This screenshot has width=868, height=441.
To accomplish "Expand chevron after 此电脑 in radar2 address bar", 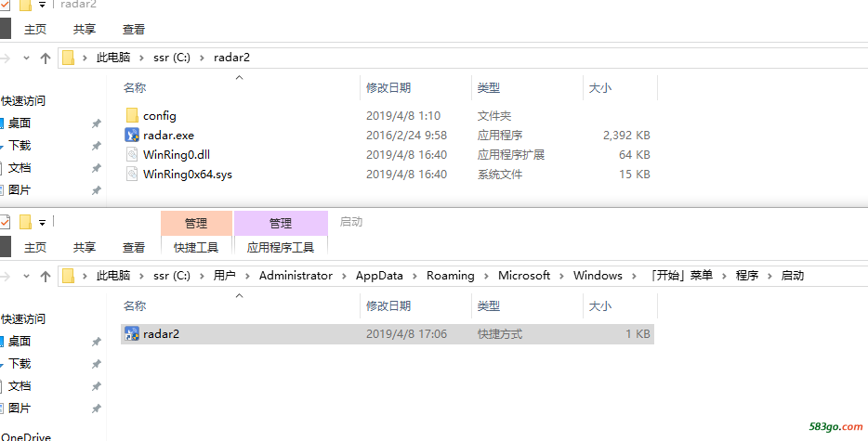I will click(x=141, y=58).
